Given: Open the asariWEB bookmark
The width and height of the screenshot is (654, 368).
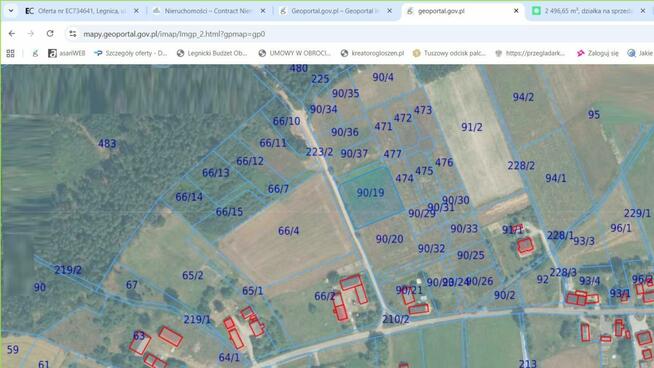Looking at the screenshot, I should 67,53.
